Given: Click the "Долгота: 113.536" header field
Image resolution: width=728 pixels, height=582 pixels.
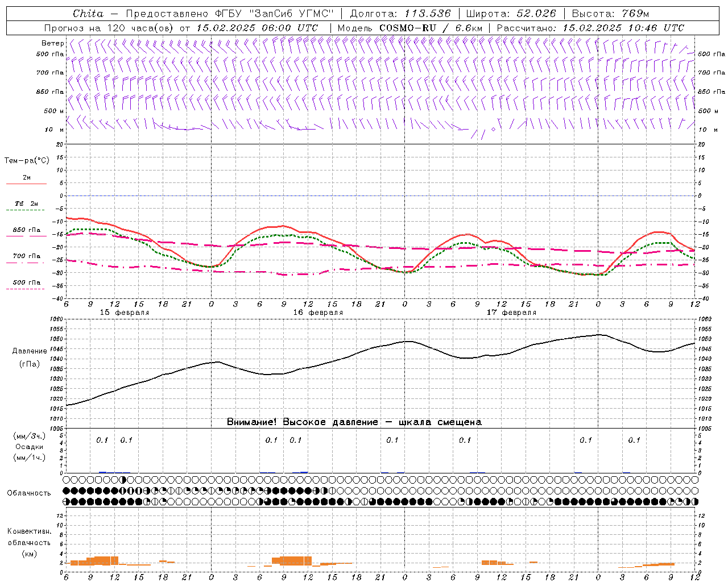Looking at the screenshot, I should (x=400, y=14).
